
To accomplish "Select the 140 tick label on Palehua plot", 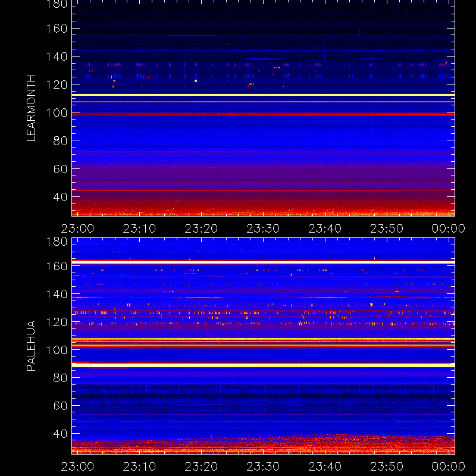I will click(57, 294).
